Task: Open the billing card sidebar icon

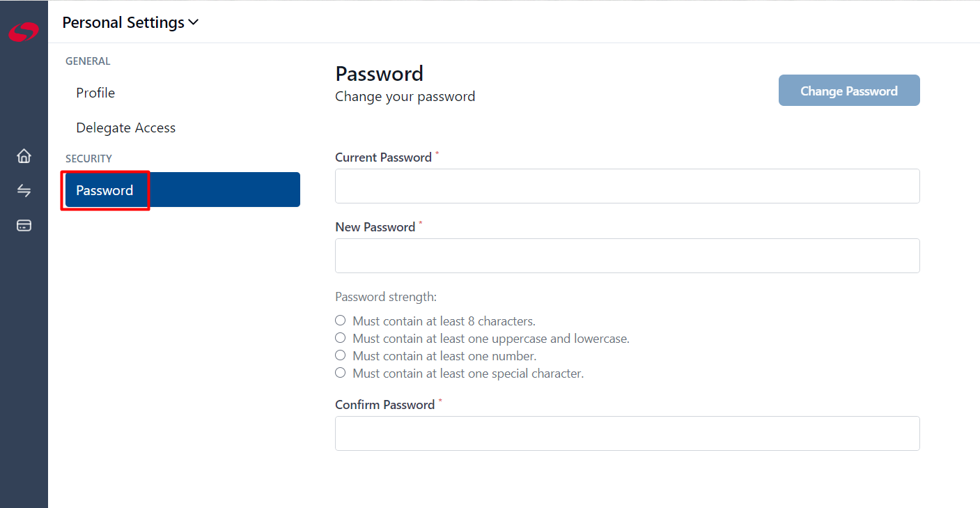Action: pos(24,225)
